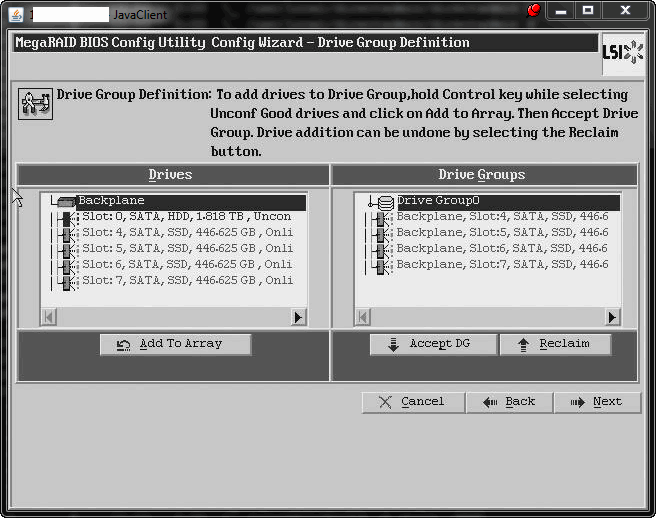Click the drive icon for Slot 4 in Drives
The image size is (656, 518).
(67, 233)
